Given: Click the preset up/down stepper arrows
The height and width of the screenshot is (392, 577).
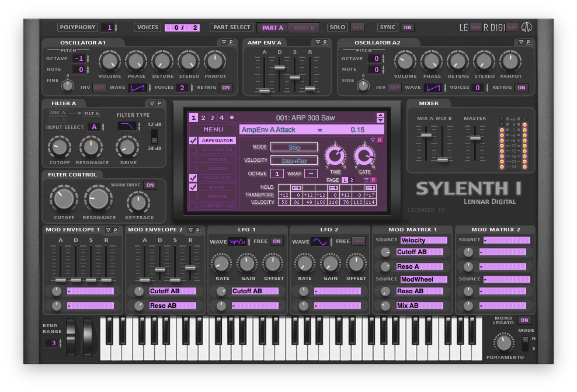Looking at the screenshot, I should tap(381, 118).
